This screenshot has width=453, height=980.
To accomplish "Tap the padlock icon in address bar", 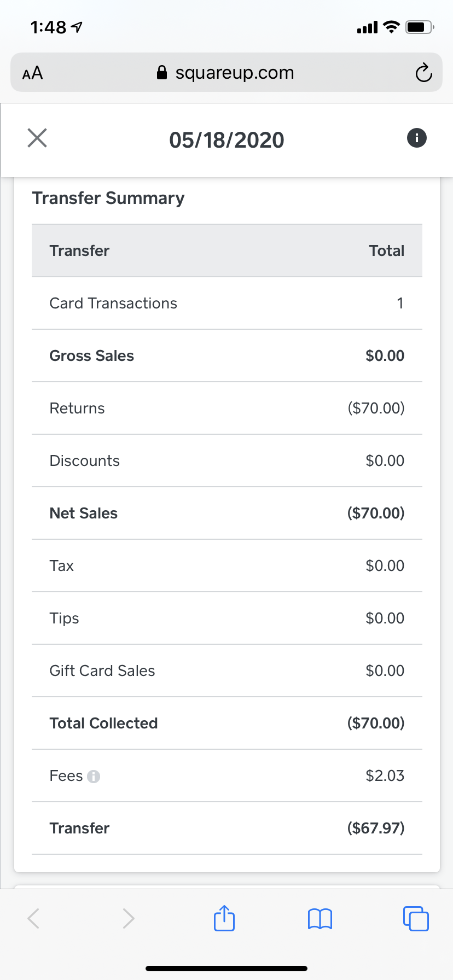I will pos(162,73).
